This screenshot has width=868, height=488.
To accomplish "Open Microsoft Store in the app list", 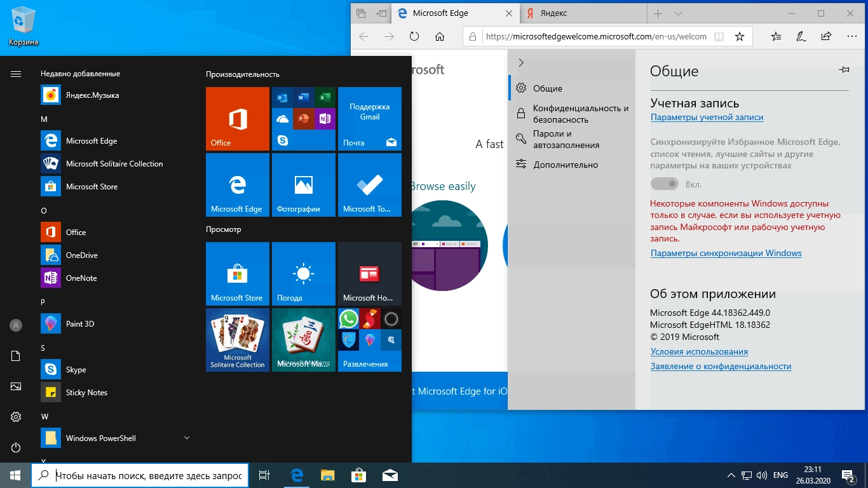I will [x=114, y=187].
